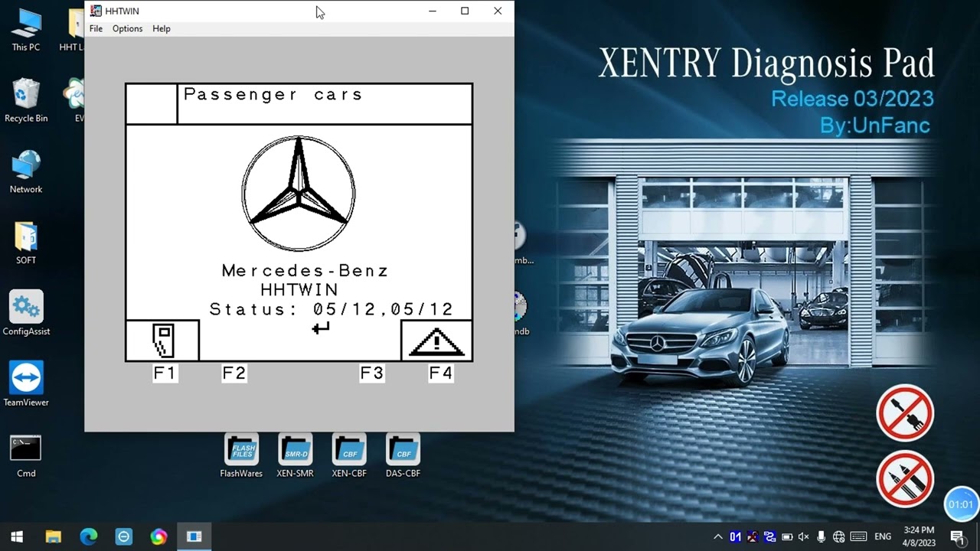980x551 pixels.
Task: Open the colorful circle taskbar app
Action: pos(159,536)
